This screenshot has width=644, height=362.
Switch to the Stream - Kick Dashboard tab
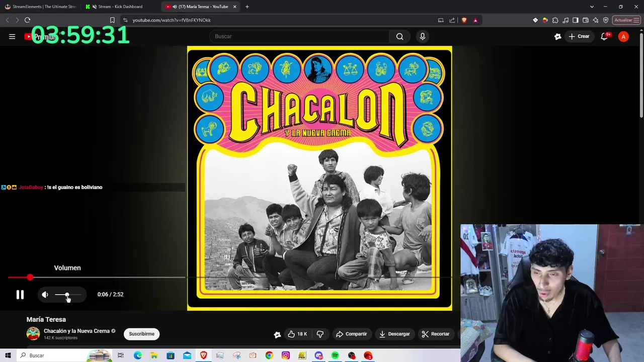[120, 7]
